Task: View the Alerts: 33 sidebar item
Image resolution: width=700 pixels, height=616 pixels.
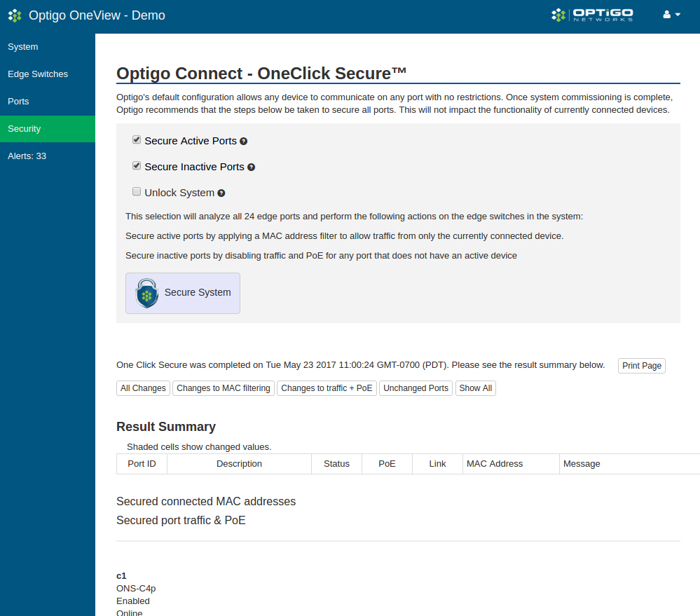Action: tap(27, 156)
